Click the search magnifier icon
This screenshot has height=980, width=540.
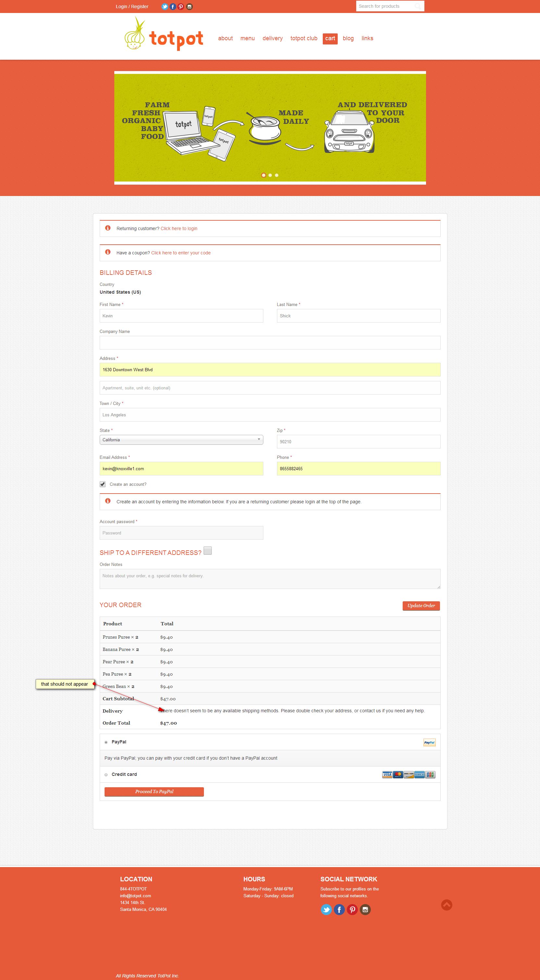(x=418, y=6)
